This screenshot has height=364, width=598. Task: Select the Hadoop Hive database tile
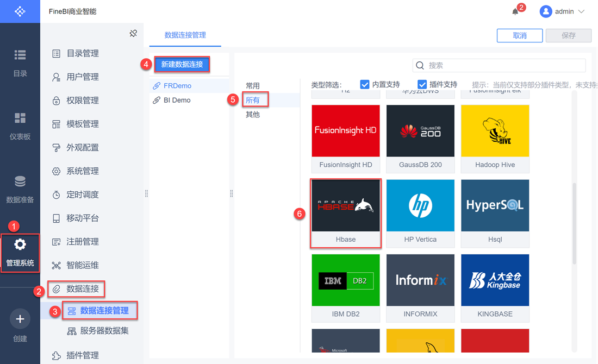point(495,139)
